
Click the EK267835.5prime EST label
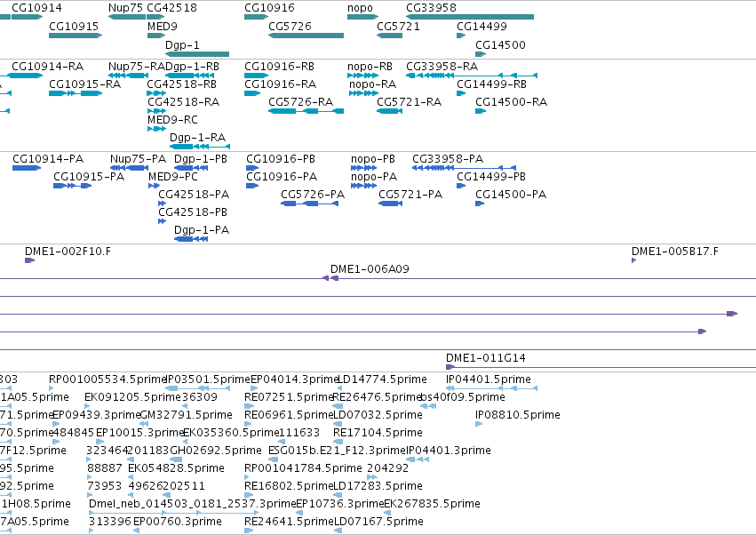pos(433,504)
